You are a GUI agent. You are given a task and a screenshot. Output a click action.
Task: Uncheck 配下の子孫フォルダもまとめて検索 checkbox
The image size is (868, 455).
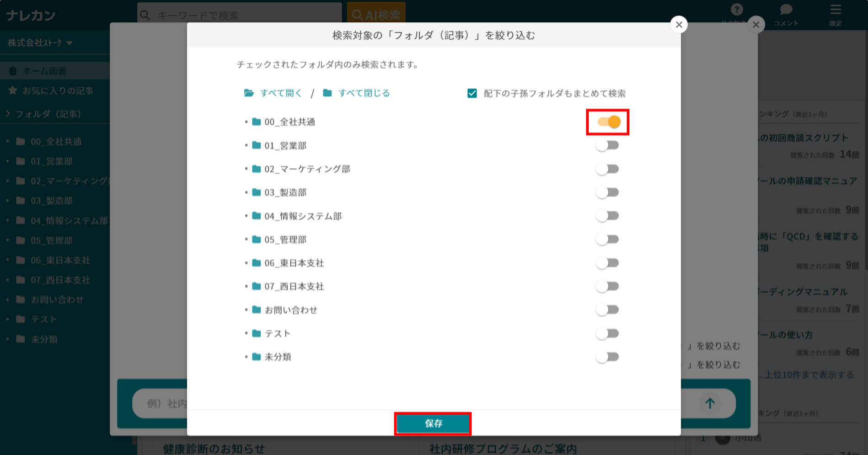pos(472,94)
